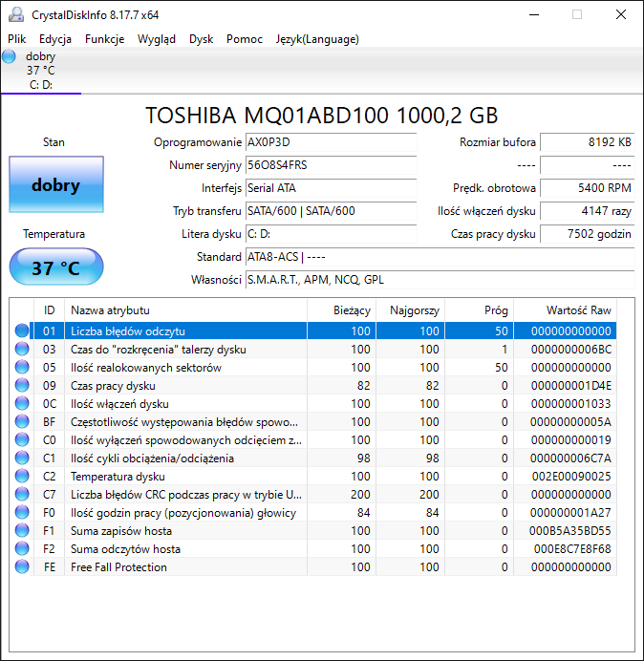Click status orb for attribute 0C row
Viewport: 644px width, 661px height.
(x=22, y=403)
